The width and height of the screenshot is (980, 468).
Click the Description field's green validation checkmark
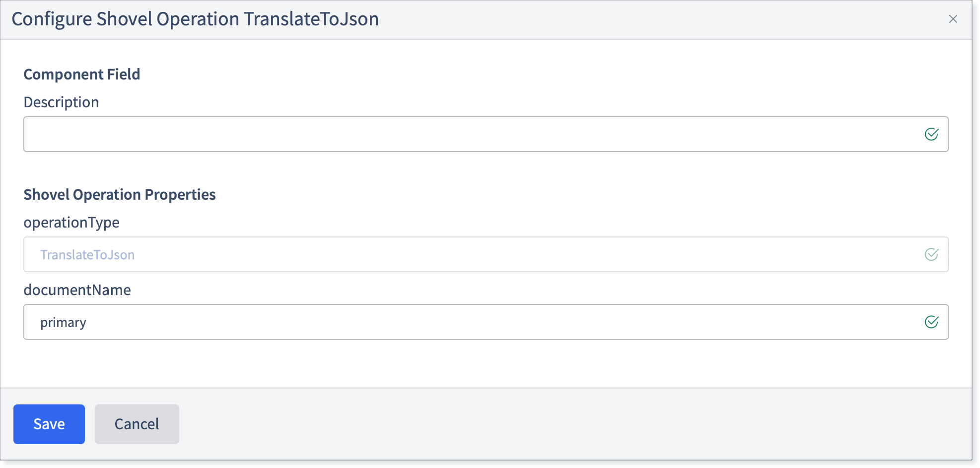click(931, 134)
